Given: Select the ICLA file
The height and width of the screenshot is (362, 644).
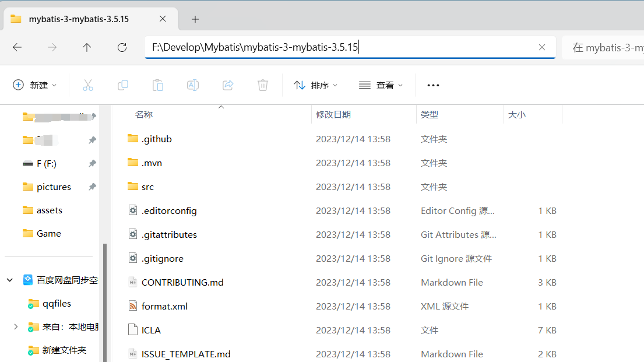Looking at the screenshot, I should [151, 330].
